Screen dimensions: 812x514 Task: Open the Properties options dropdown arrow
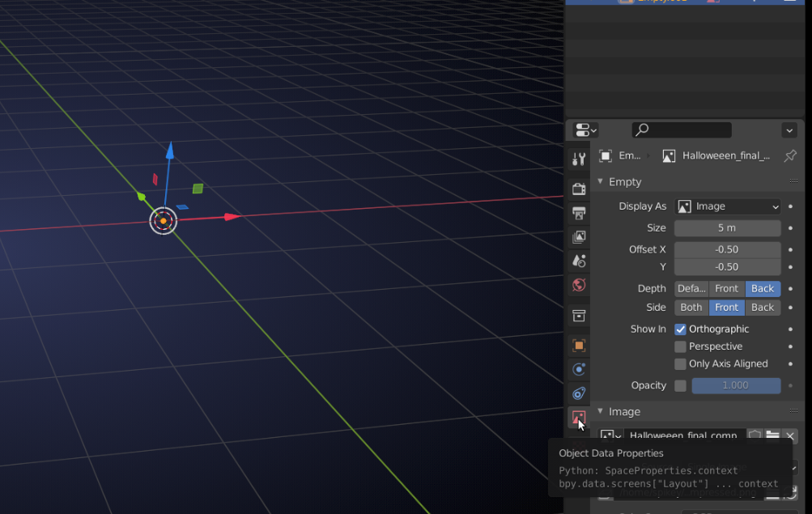coord(789,130)
